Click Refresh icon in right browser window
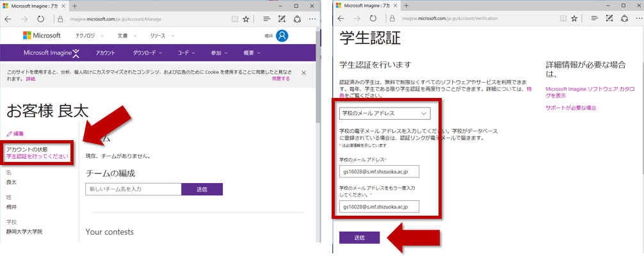 [373, 19]
